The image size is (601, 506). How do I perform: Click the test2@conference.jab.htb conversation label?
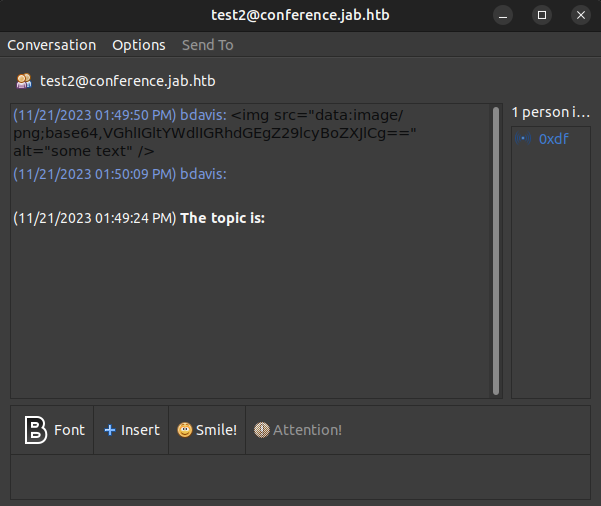point(127,81)
